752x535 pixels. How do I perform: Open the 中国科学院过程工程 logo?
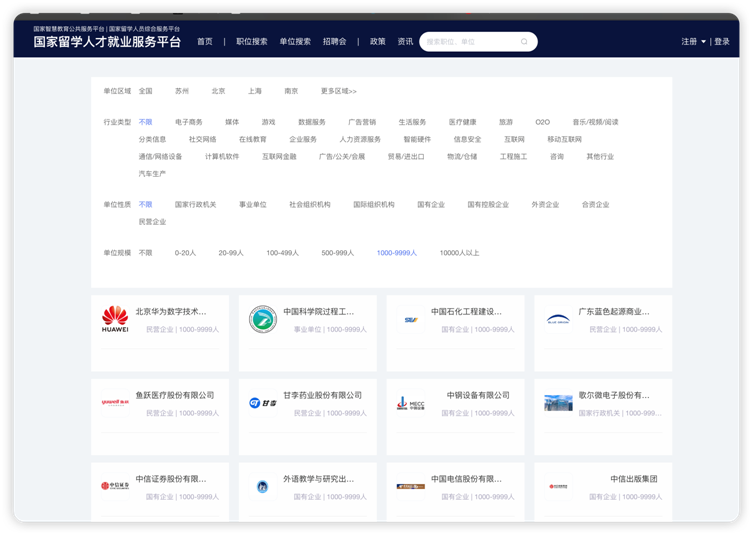tap(263, 319)
